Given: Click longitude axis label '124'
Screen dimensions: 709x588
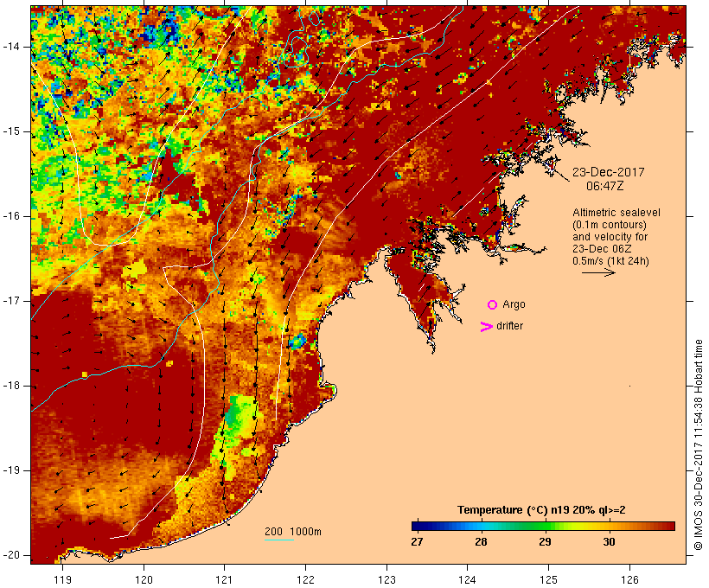Looking at the screenshot, I should (468, 579).
